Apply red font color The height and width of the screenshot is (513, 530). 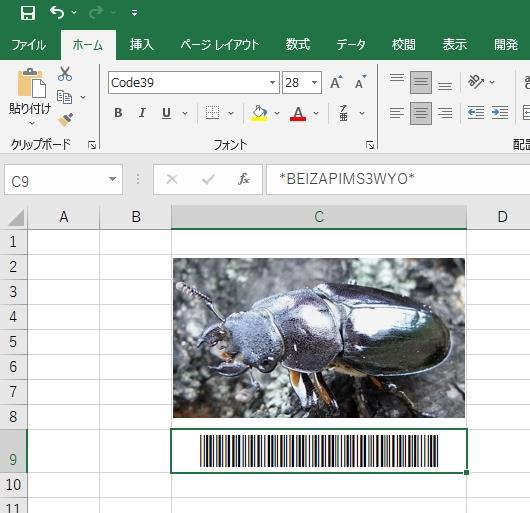[x=298, y=113]
